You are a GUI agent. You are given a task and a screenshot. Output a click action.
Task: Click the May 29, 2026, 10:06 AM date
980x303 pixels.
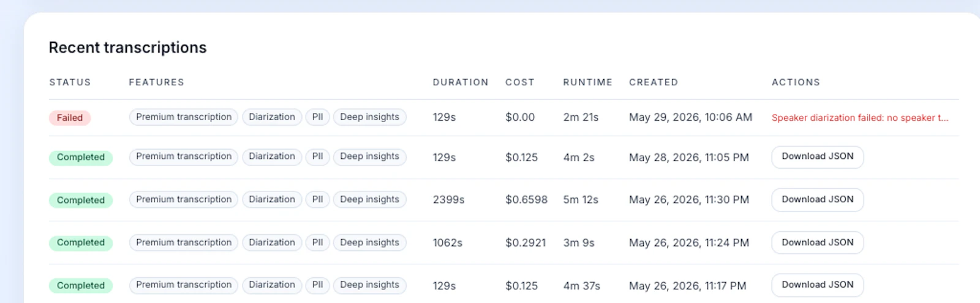point(690,117)
